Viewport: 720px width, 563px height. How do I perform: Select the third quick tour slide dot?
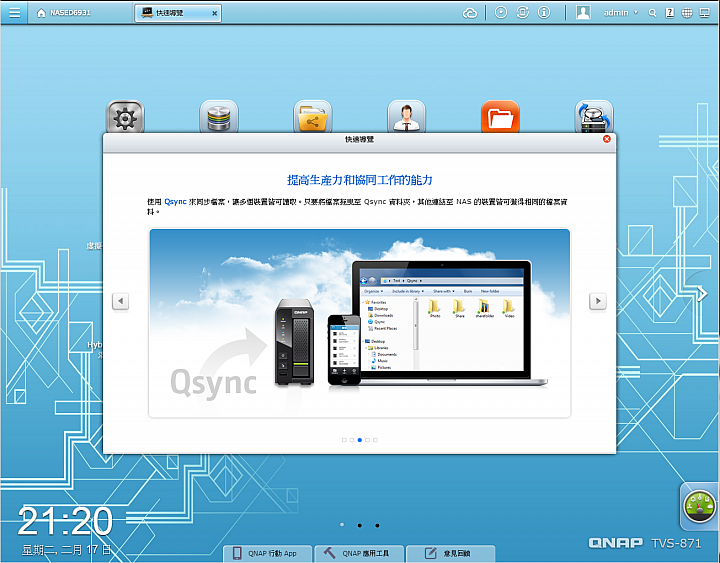click(360, 440)
